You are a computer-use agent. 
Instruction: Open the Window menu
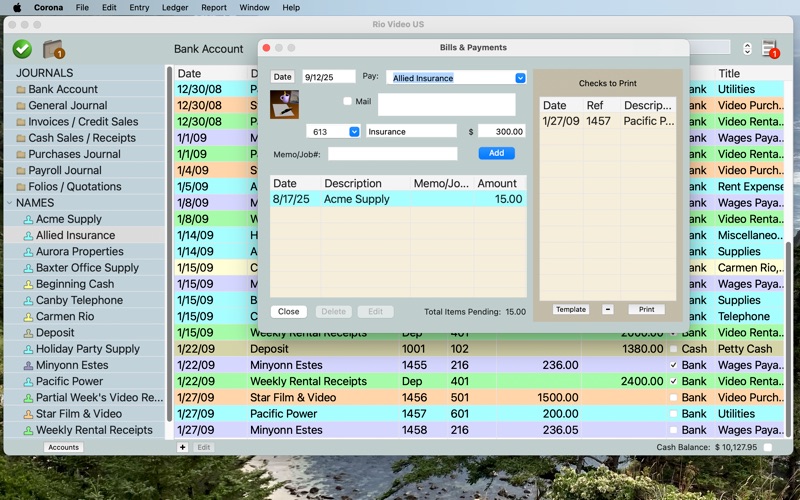click(254, 7)
